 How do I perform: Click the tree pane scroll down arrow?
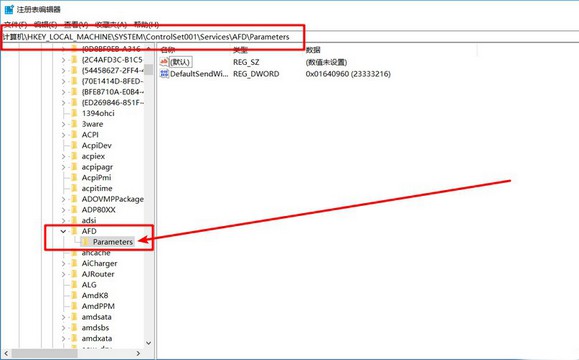coord(148,343)
